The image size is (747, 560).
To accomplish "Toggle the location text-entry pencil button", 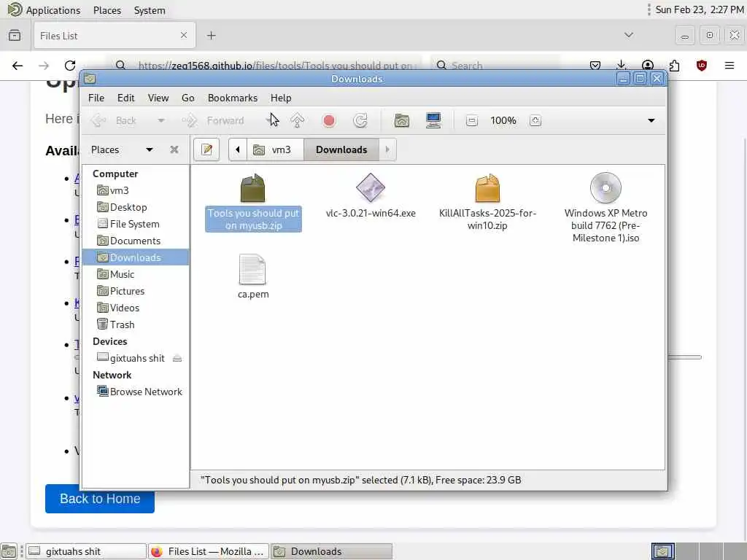I will [206, 149].
